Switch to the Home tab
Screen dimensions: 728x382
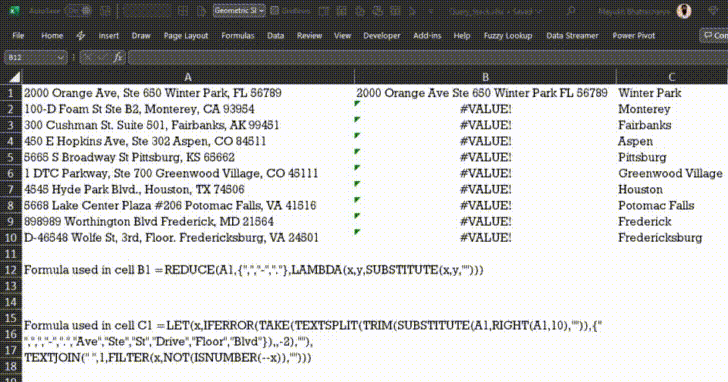pos(52,36)
